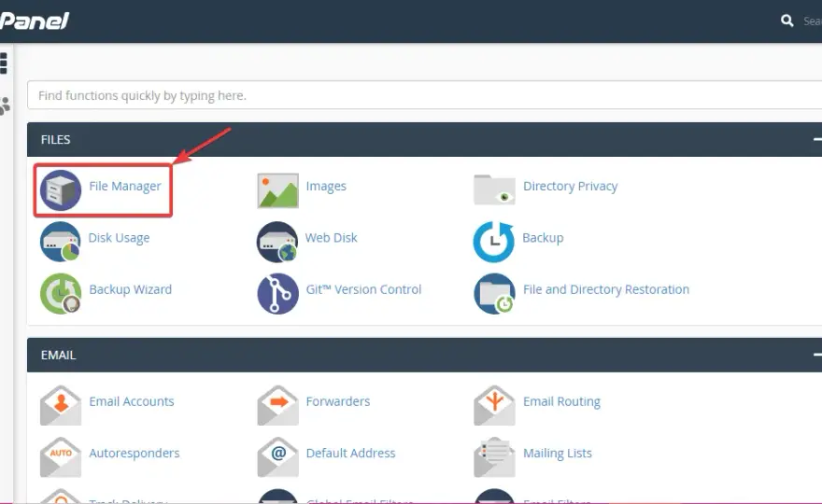Click the Email Routing link
The image size is (822, 504).
[562, 401]
